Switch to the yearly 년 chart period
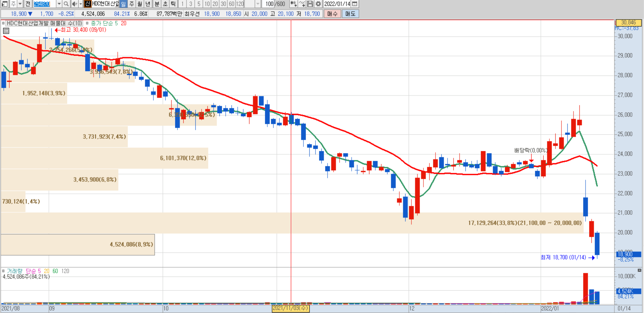 tap(148, 4)
